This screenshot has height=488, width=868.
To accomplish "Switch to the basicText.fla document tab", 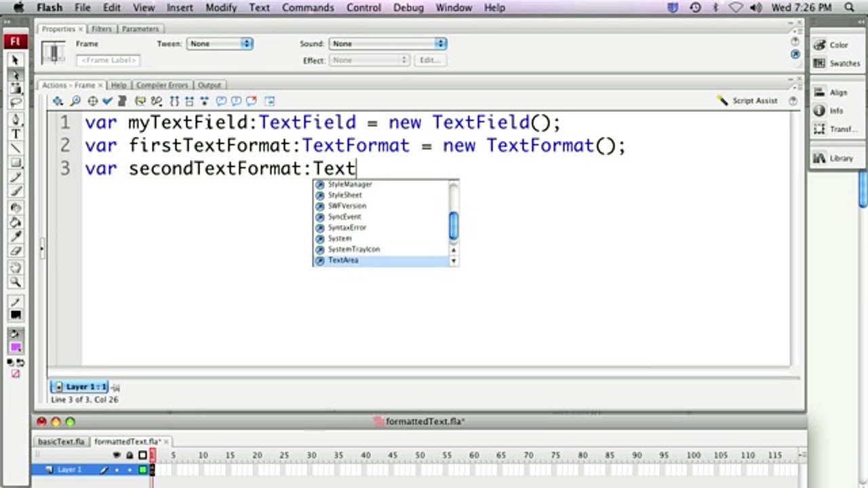I will [x=61, y=441].
